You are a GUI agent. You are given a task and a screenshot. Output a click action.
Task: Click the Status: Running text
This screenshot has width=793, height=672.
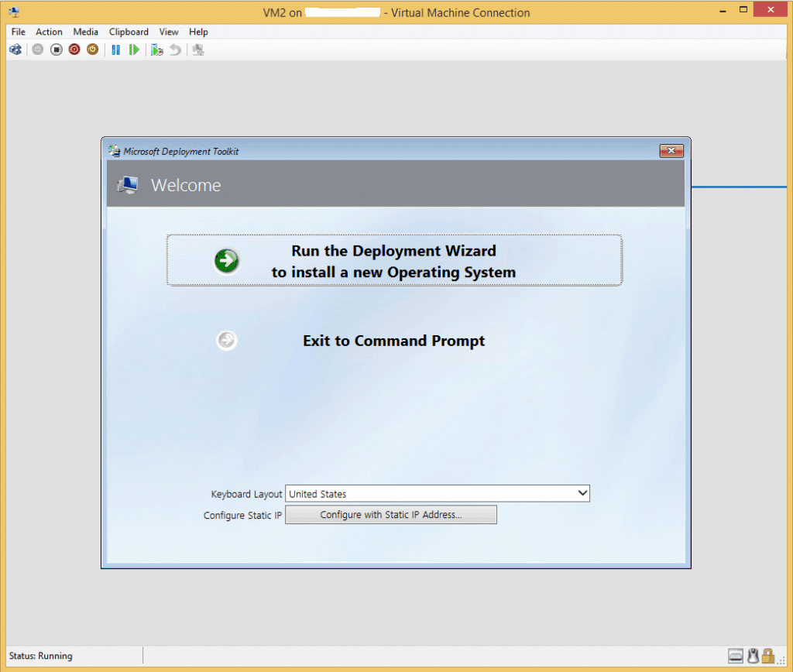(41, 656)
